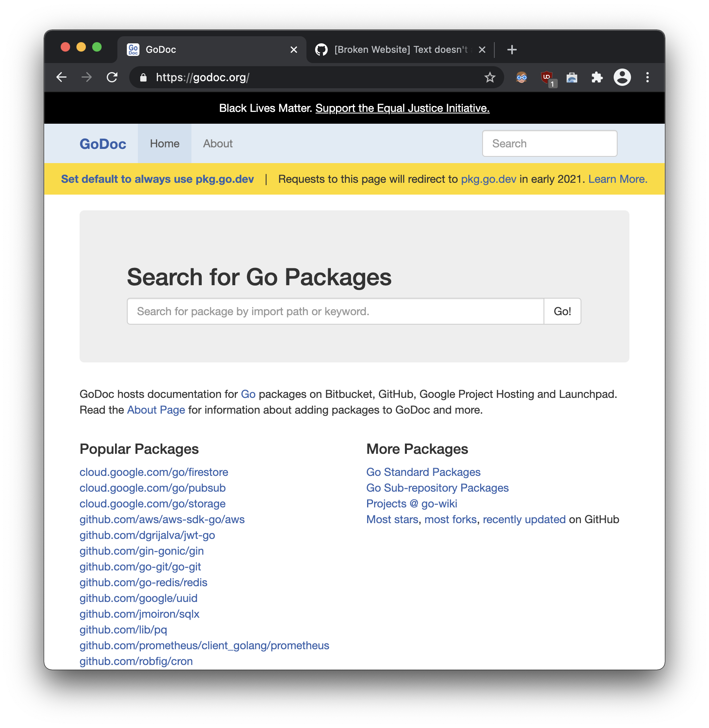Open the Home navigation item
The width and height of the screenshot is (709, 728).
(165, 143)
